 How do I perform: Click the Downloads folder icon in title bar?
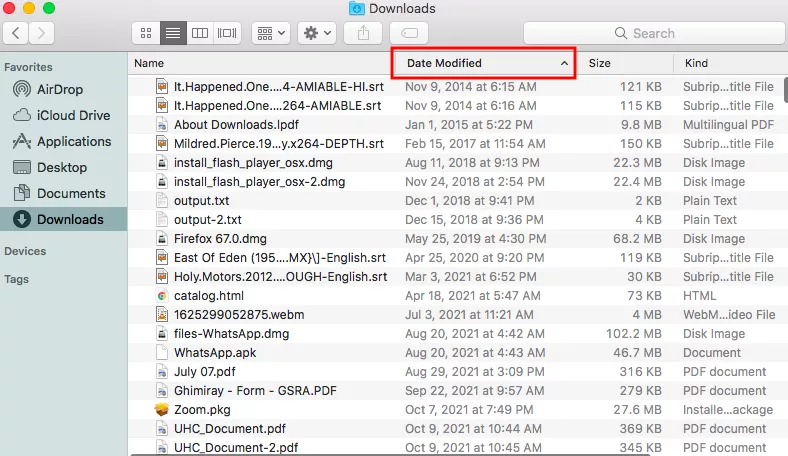click(357, 9)
